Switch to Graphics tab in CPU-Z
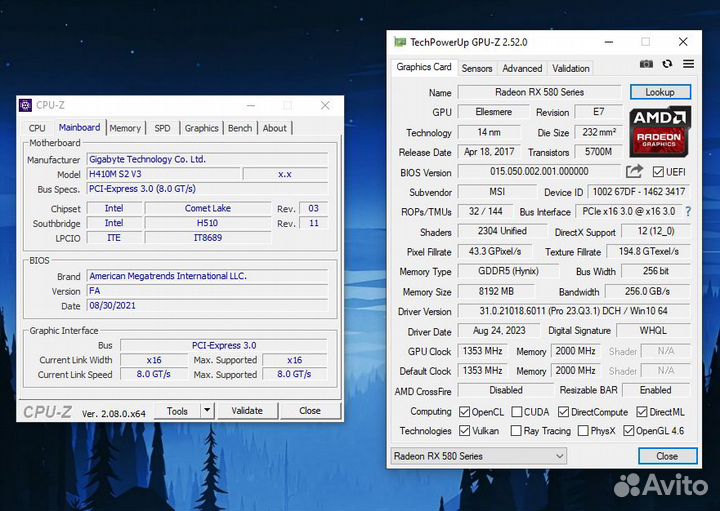The width and height of the screenshot is (720, 511). pyautogui.click(x=202, y=128)
